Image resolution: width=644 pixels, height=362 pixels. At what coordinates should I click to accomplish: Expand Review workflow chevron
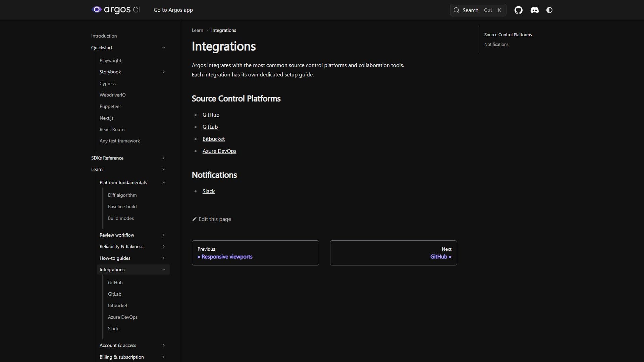click(x=164, y=235)
